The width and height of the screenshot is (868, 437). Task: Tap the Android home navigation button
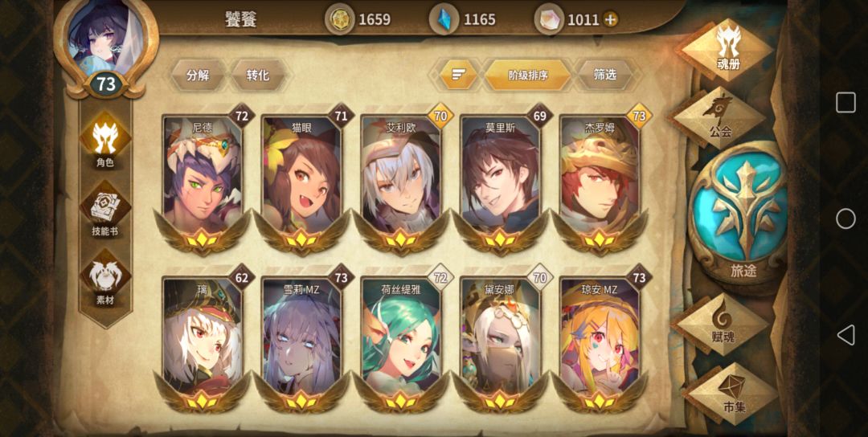click(845, 218)
